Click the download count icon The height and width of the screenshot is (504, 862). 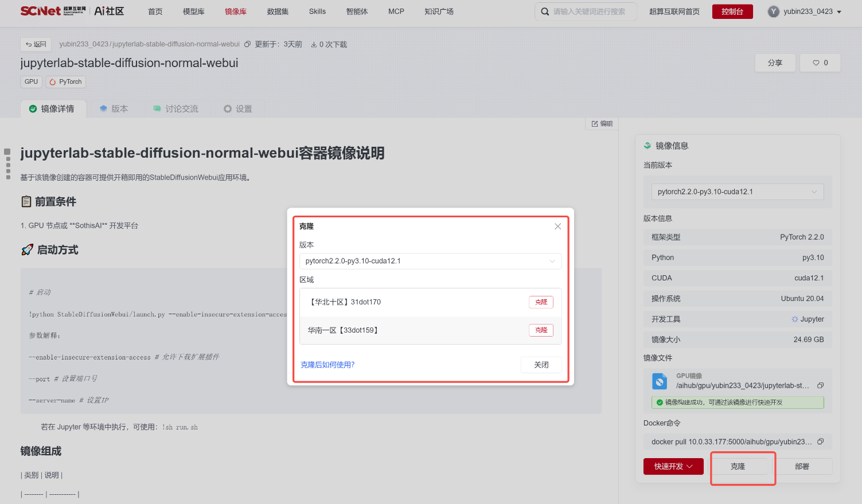[314, 44]
